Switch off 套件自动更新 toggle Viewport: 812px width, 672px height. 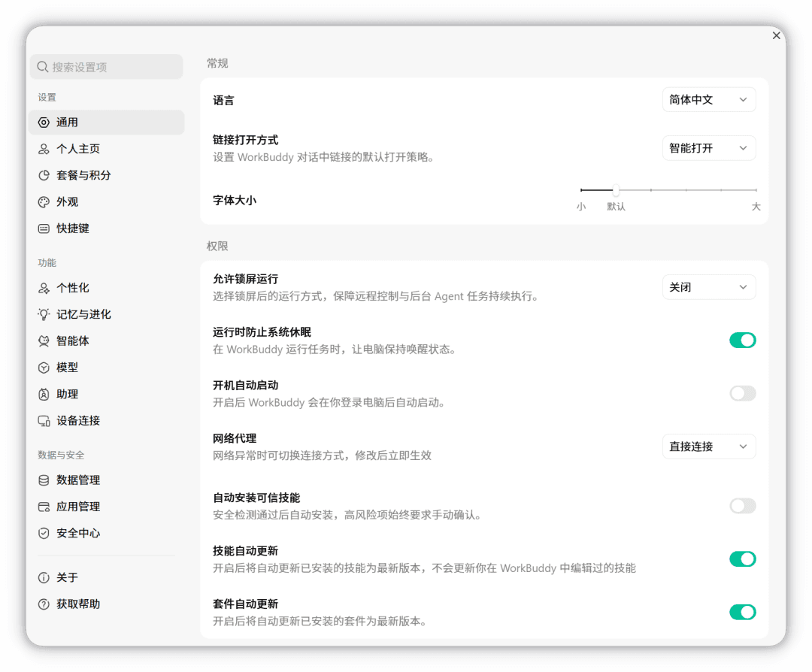(x=743, y=612)
